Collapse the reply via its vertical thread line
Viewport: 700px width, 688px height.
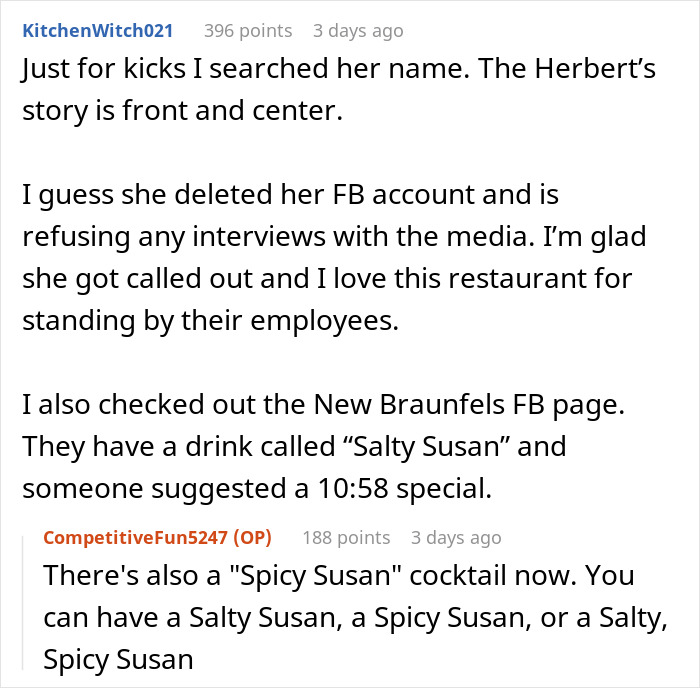pyautogui.click(x=23, y=603)
